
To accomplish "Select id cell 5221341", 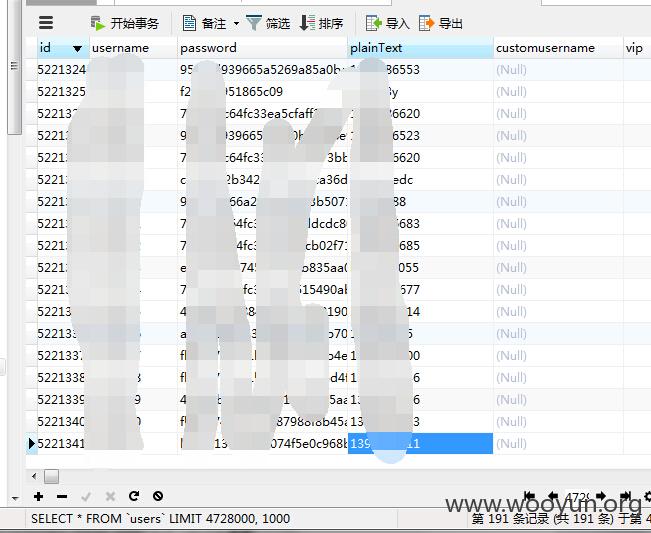I will click(x=62, y=444).
